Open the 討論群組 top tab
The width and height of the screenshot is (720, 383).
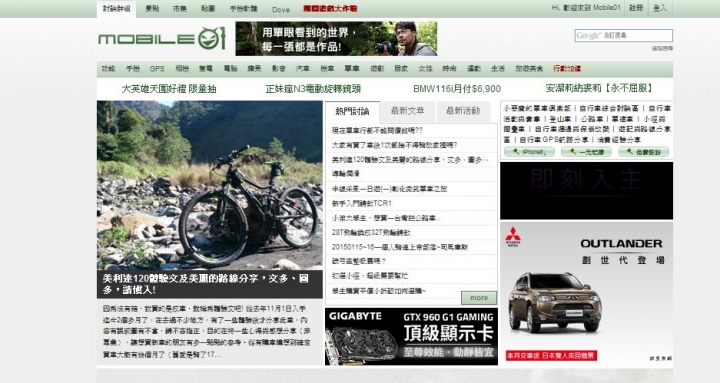[x=117, y=9]
